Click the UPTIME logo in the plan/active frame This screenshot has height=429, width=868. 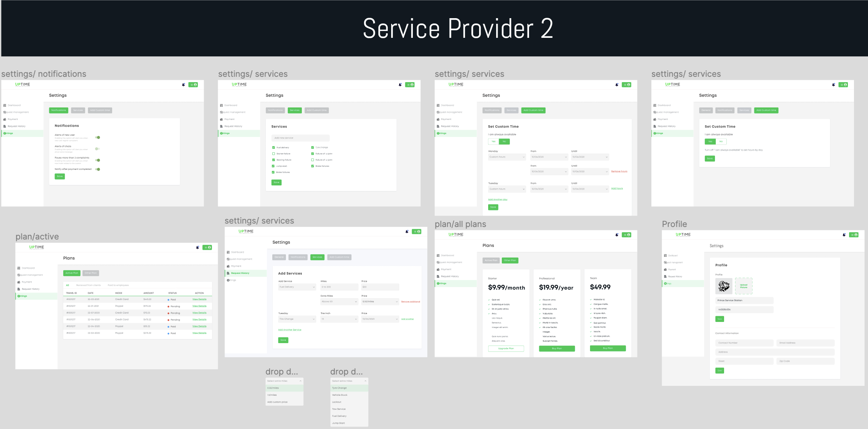pyautogui.click(x=36, y=247)
